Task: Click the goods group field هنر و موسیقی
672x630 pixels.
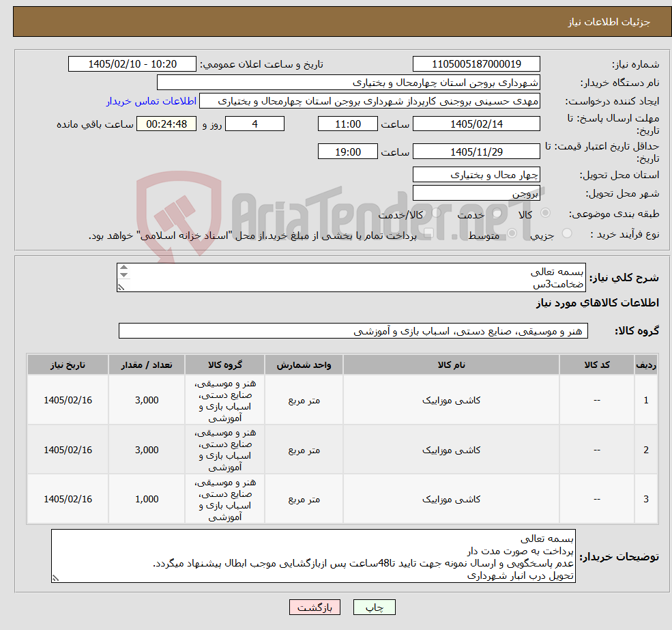Action: tap(353, 330)
